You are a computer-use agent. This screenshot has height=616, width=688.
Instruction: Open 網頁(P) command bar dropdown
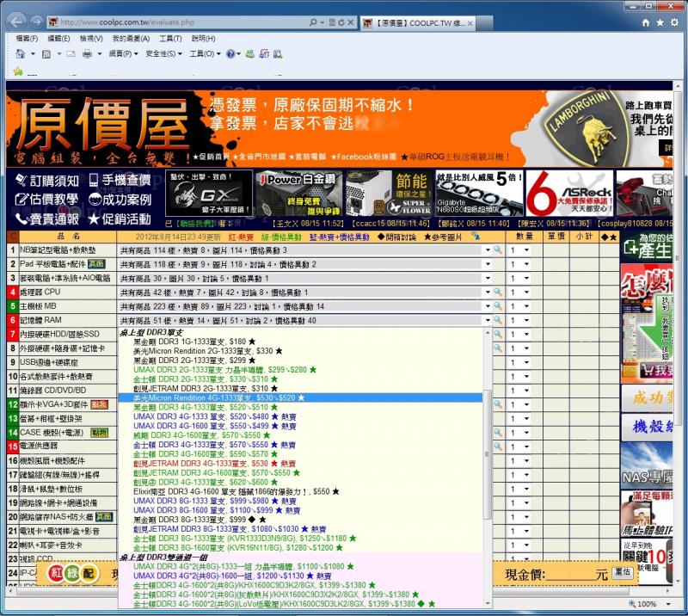pos(123,53)
